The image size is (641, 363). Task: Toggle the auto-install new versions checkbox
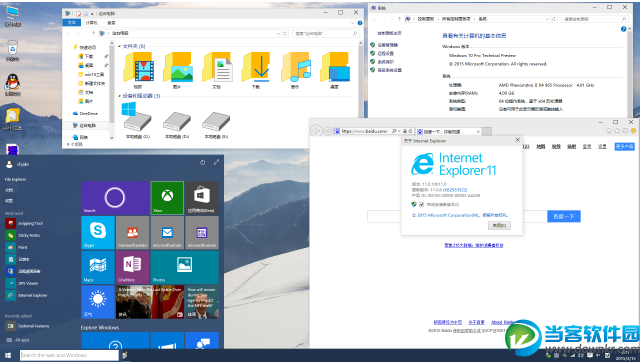pyautogui.click(x=422, y=204)
